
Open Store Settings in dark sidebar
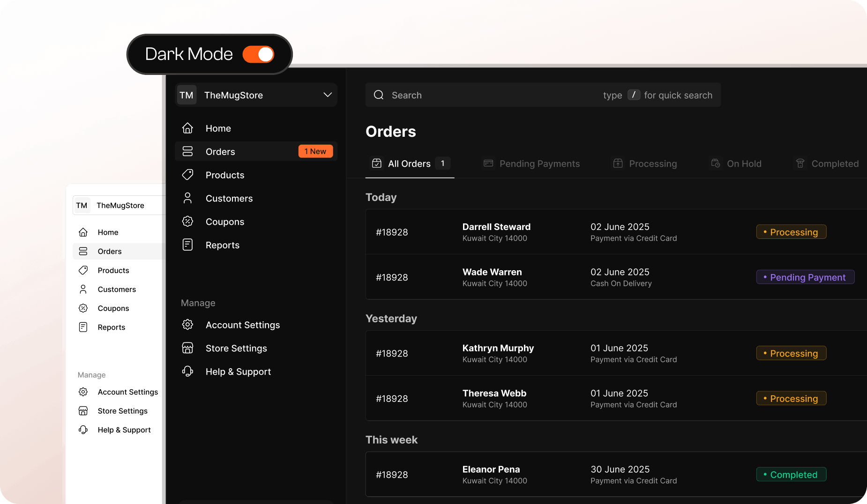click(256, 348)
